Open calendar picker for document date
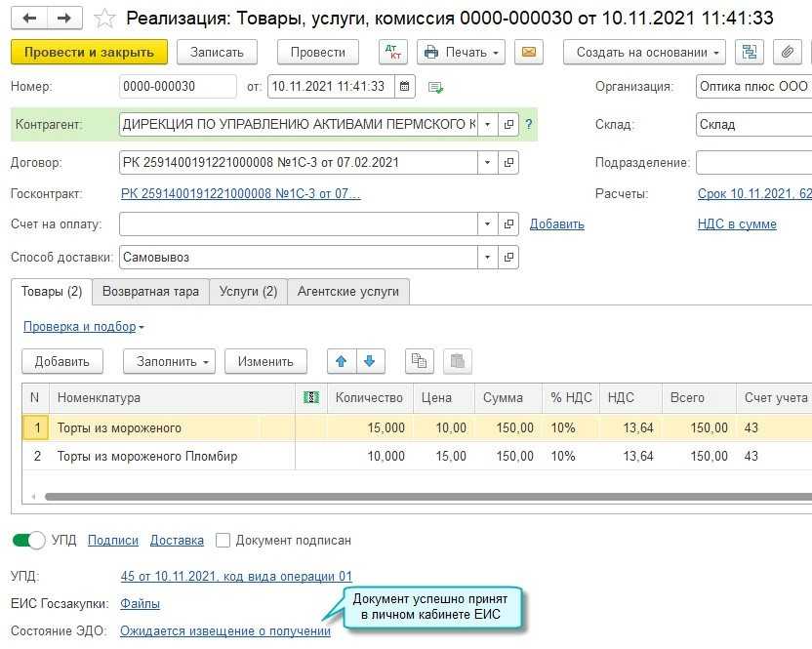This screenshot has height=649, width=812. pyautogui.click(x=405, y=87)
